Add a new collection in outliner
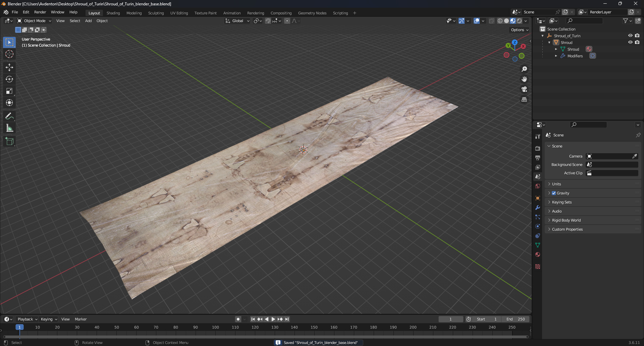The image size is (644, 346). pos(638,21)
